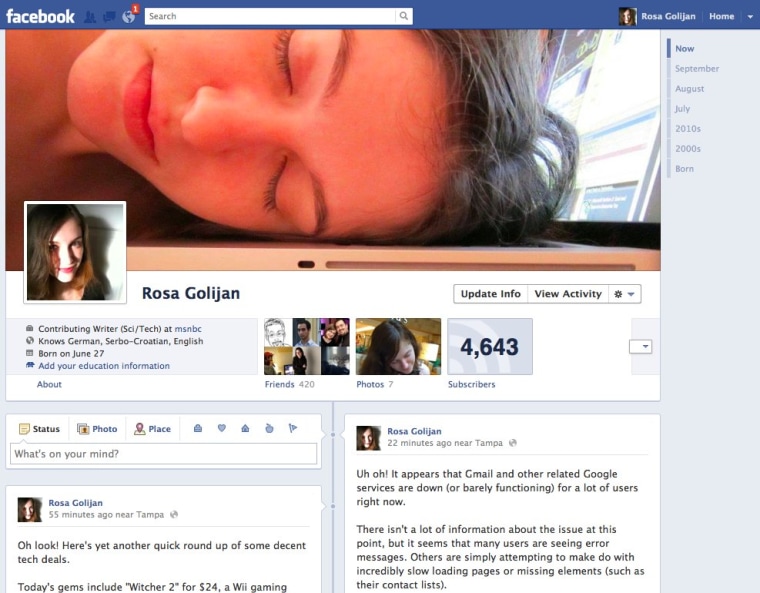
Task: Click the Rosa Golijan profile name heading
Action: (x=191, y=293)
